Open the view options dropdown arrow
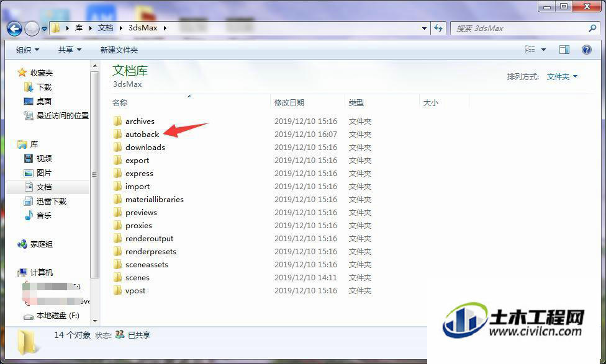The height and width of the screenshot is (364, 606). click(543, 50)
